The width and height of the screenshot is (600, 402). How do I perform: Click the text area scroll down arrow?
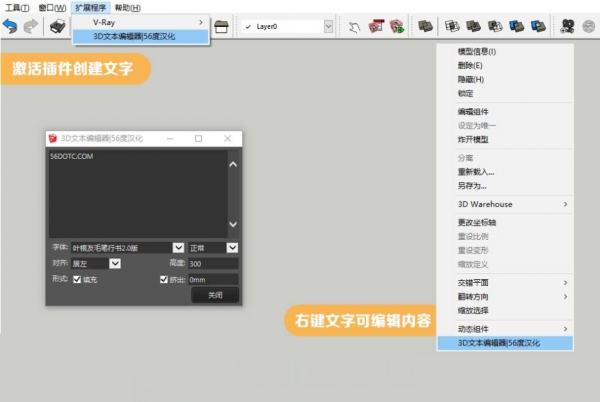pos(233,225)
